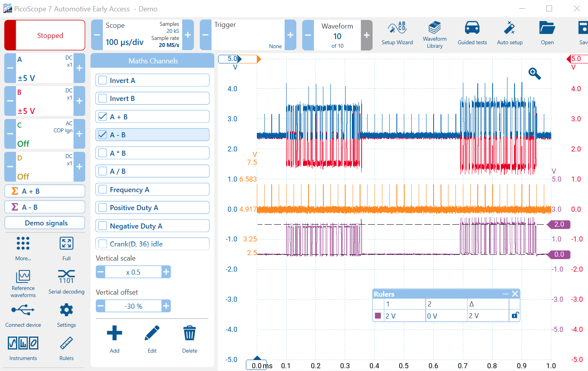Switch to Full view
588x371 pixels.
pyautogui.click(x=66, y=248)
